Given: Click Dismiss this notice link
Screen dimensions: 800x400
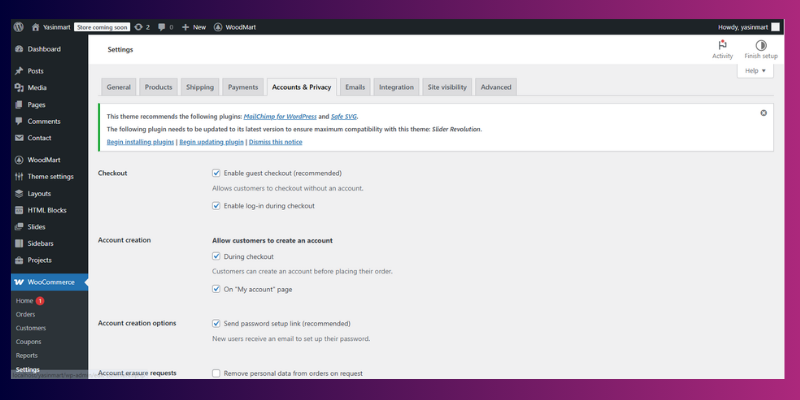Looking at the screenshot, I should click(276, 142).
